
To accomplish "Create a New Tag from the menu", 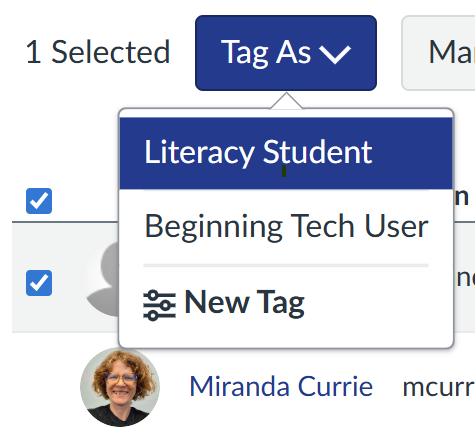I will coord(286,303).
